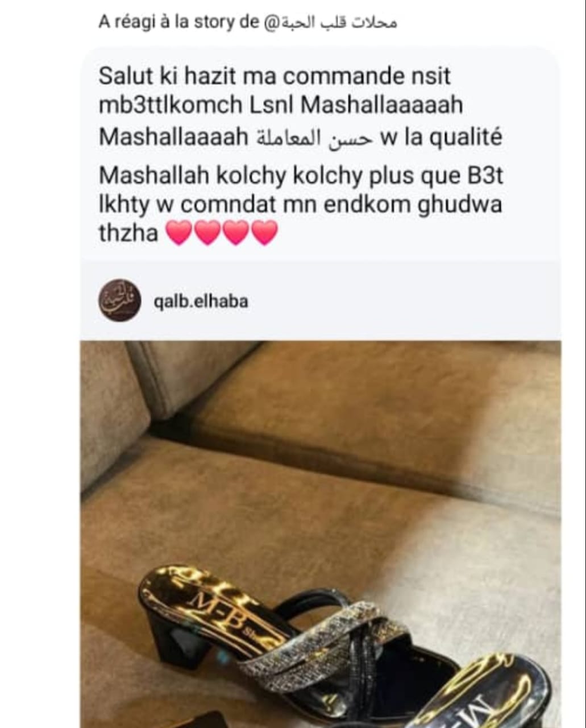This screenshot has height=728, width=586.
Task: Open the @محلات قلب الحبة mention
Action: tap(330, 23)
